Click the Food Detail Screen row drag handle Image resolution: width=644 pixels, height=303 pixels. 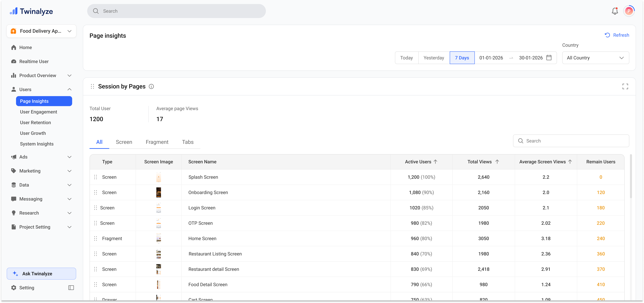(96, 284)
